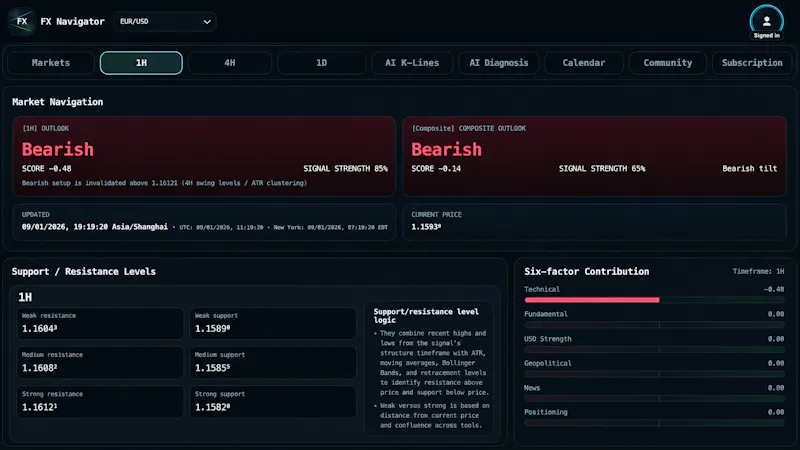Click the News factor bar
Viewport: 800px width, 450px height.
654,398
